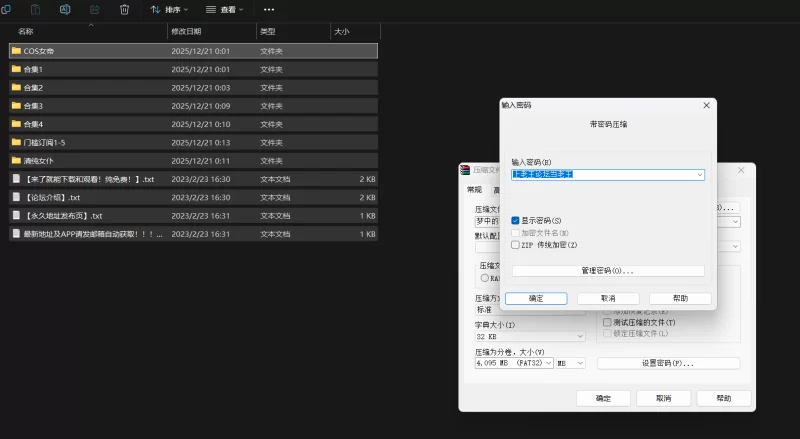
Task: Select the 合集3 folder icon
Action: tap(16, 105)
